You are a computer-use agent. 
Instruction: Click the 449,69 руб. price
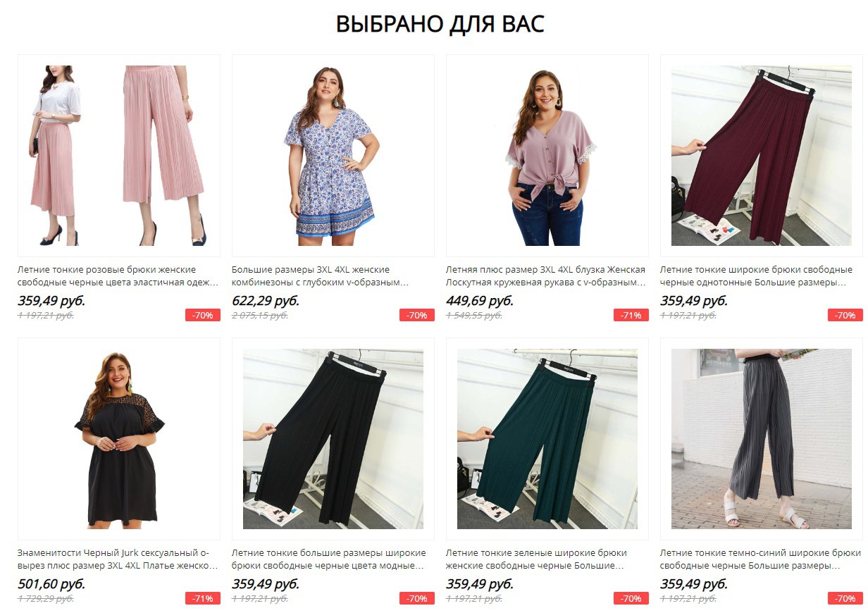pyautogui.click(x=480, y=301)
